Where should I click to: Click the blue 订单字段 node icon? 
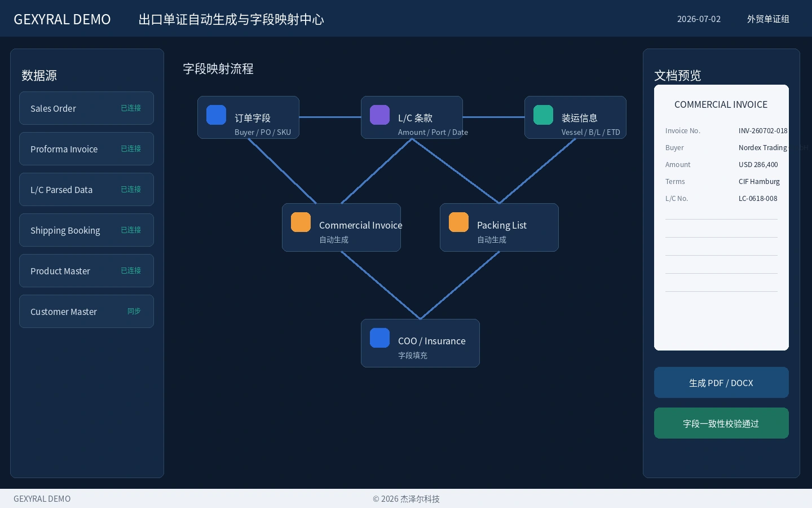[216, 115]
